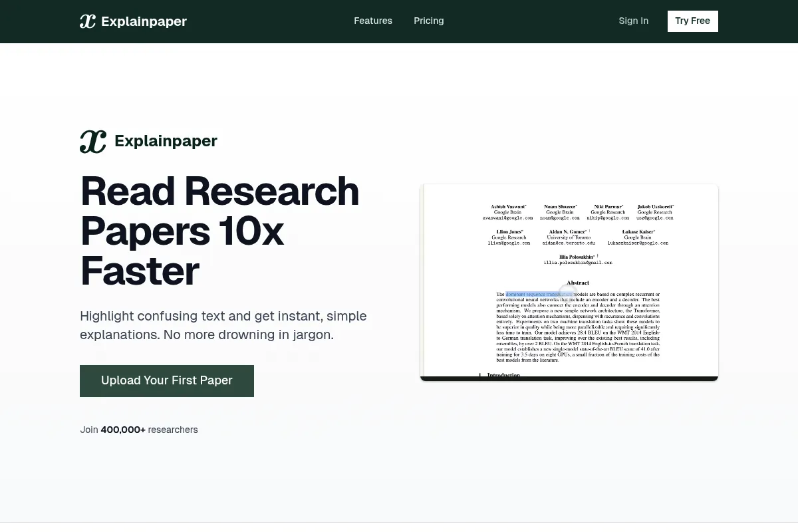The width and height of the screenshot is (798, 532).
Task: Open the Features page
Action: click(x=373, y=21)
